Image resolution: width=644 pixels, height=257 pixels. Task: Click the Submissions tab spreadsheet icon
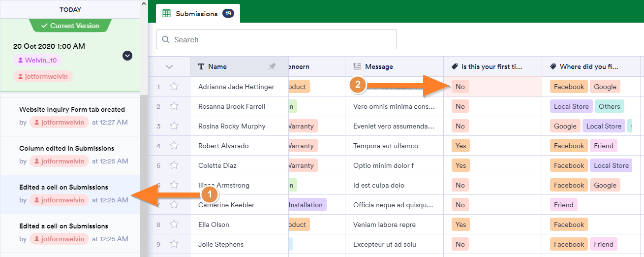point(167,14)
